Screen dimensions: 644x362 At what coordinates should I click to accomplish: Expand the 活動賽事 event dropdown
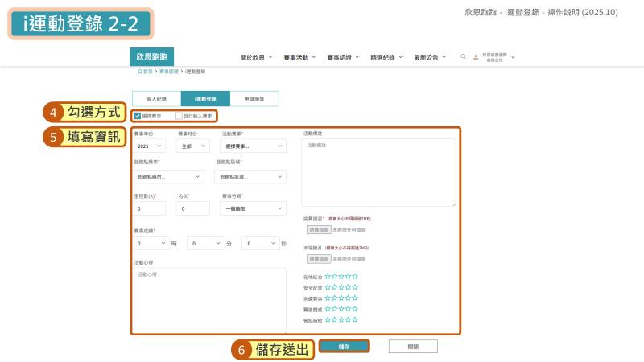(x=252, y=146)
